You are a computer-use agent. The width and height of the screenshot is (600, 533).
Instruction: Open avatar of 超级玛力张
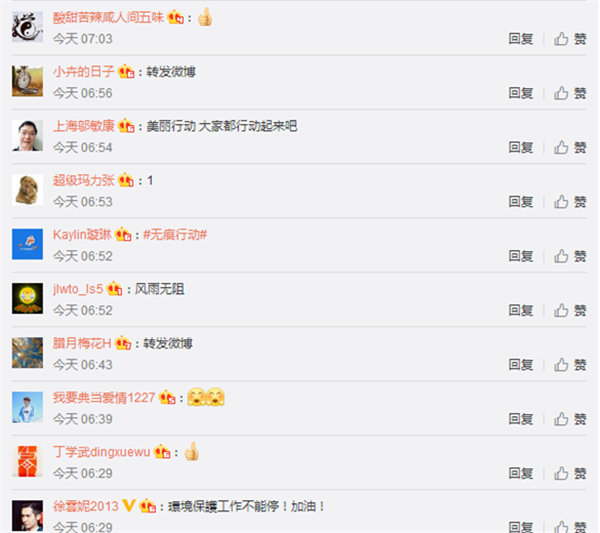click(x=27, y=190)
